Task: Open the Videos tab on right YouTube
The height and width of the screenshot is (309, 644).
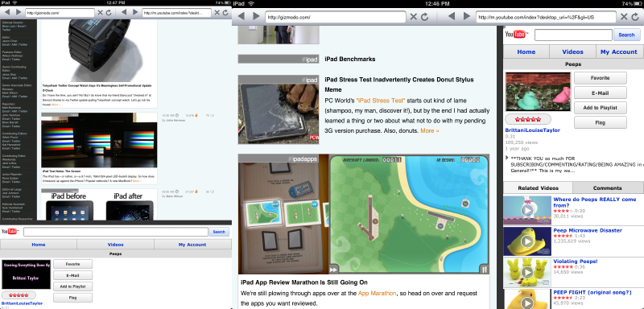Action: pyautogui.click(x=572, y=51)
